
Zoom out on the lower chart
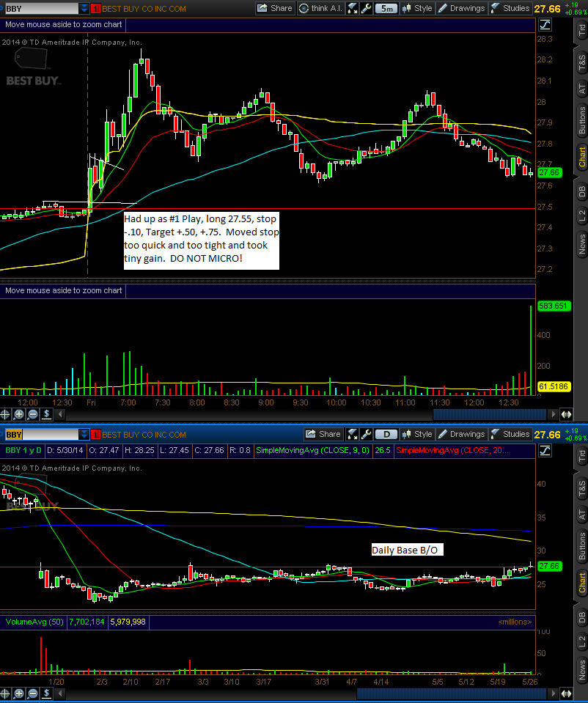33,693
